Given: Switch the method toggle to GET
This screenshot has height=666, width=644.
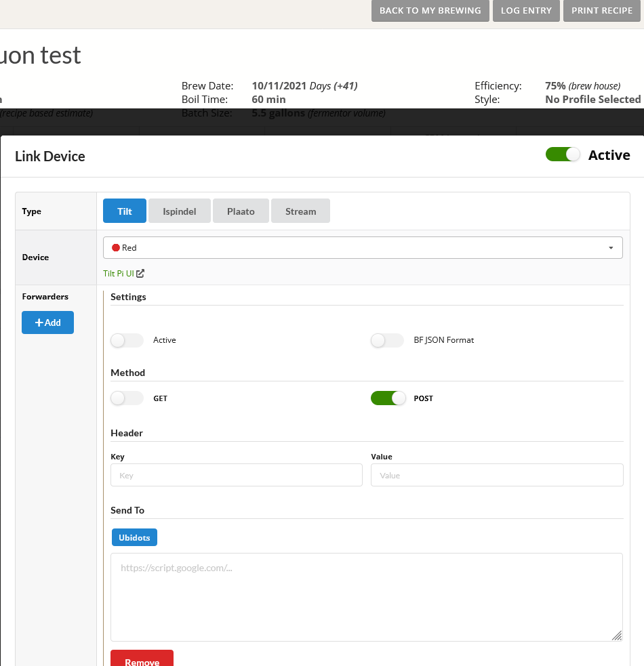Looking at the screenshot, I should pos(127,398).
